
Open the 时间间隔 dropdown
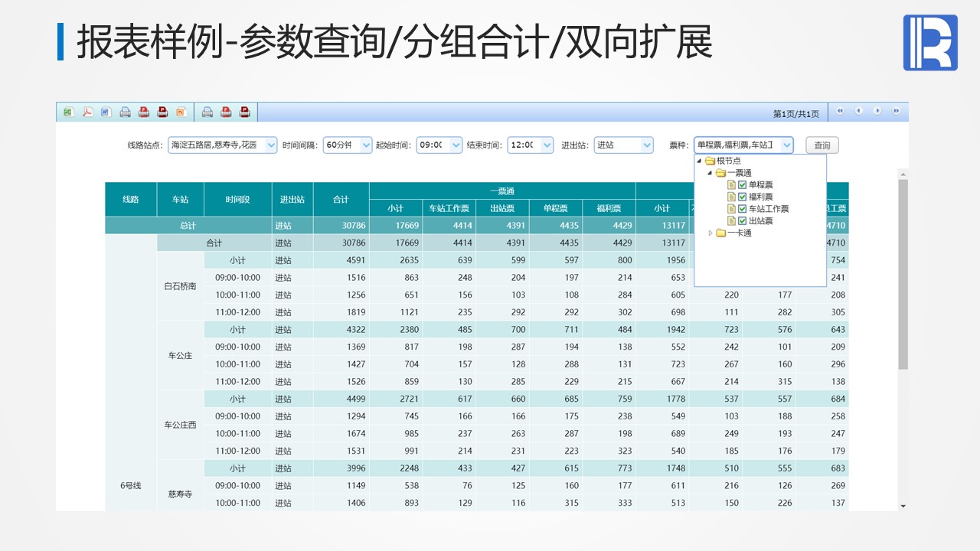pos(365,145)
